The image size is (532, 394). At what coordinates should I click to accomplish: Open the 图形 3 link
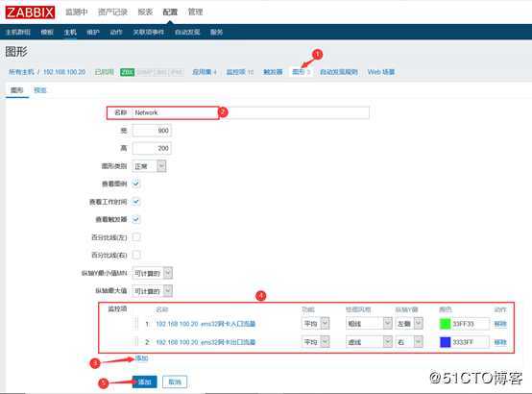302,72
